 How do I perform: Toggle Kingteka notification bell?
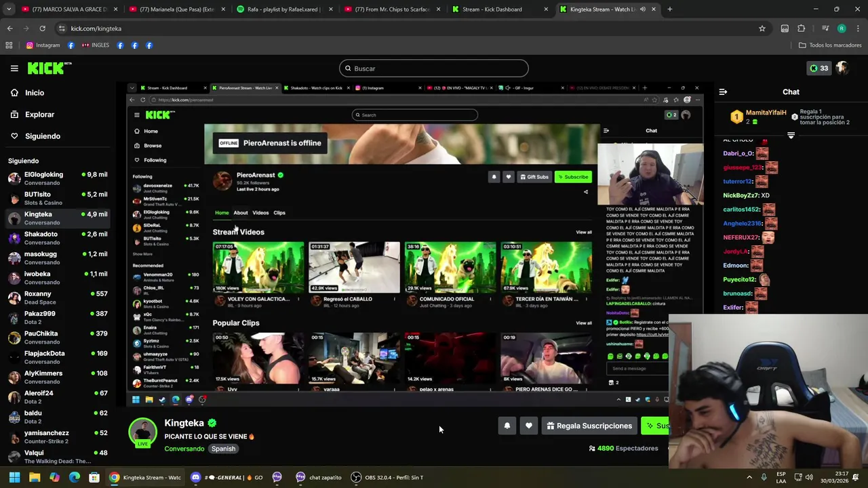point(507,426)
